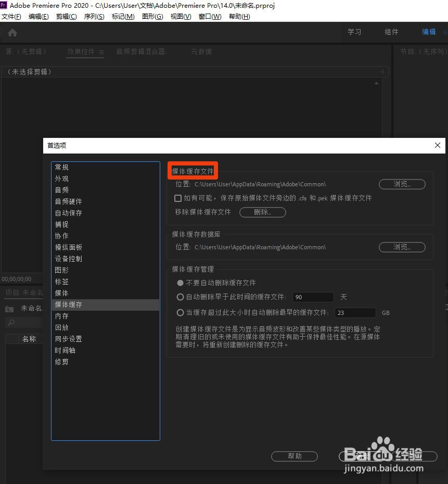Viewport: 448px width, 484px height.
Task: Select Media Cache (媒体缓存) category
Action: 106,304
